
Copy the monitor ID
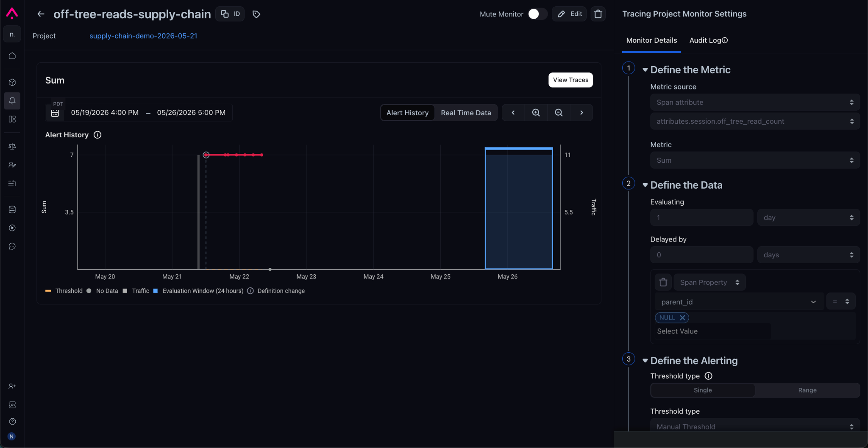coord(230,14)
